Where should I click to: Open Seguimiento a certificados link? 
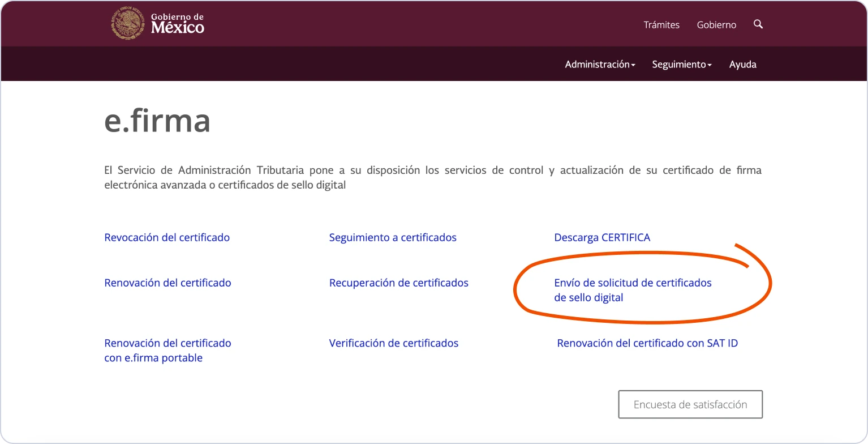(393, 237)
